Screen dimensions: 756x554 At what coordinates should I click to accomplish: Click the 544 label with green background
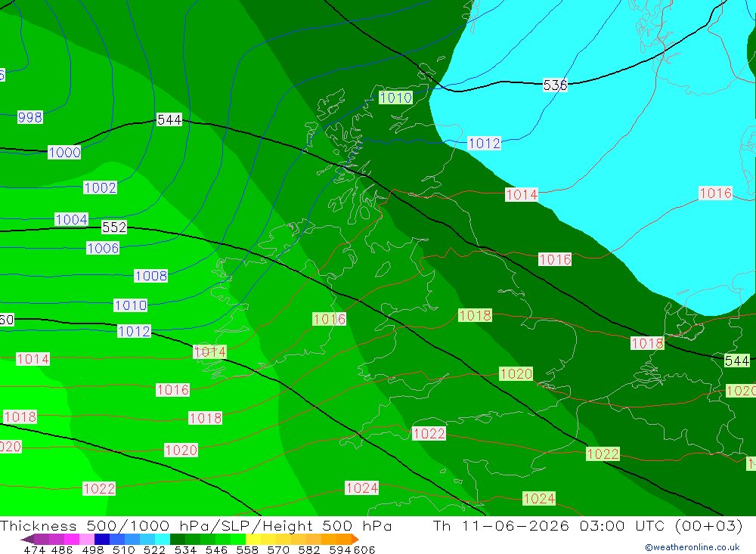tap(737, 361)
